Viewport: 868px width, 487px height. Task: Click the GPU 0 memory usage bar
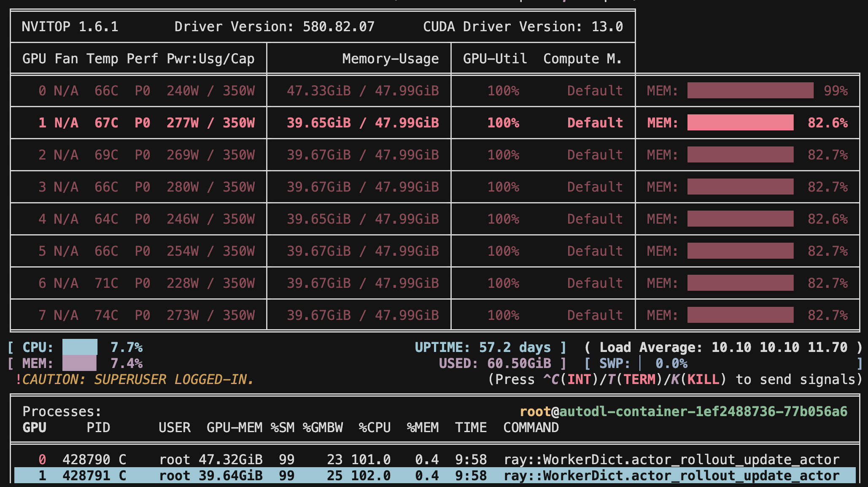pyautogui.click(x=750, y=91)
